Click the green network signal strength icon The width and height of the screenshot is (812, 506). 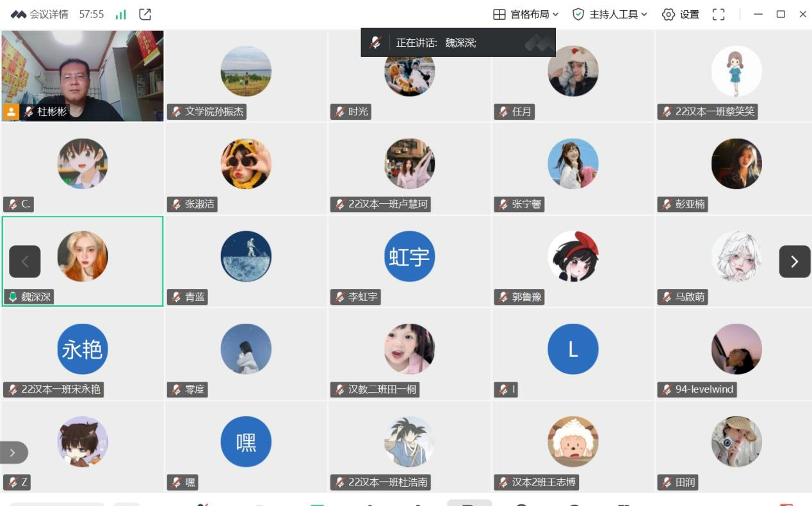[121, 14]
